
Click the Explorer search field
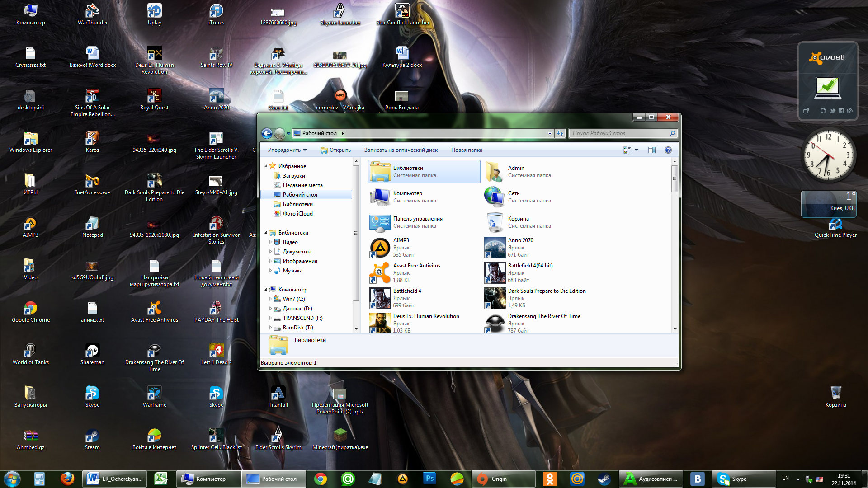[x=623, y=133]
